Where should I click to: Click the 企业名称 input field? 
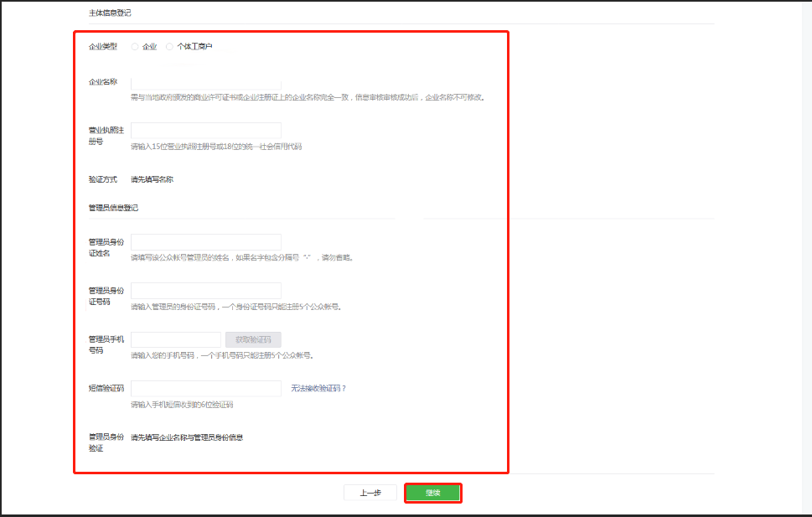coord(206,82)
